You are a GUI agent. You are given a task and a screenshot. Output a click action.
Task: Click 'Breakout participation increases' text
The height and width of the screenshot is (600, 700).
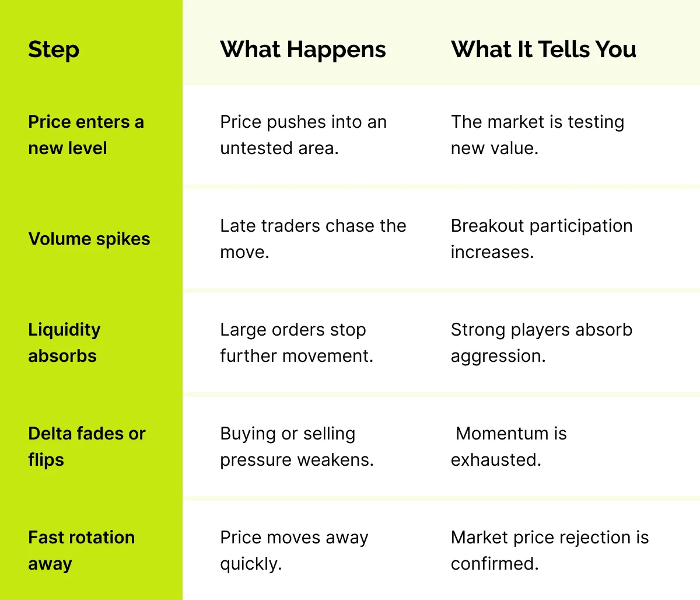[541, 239]
